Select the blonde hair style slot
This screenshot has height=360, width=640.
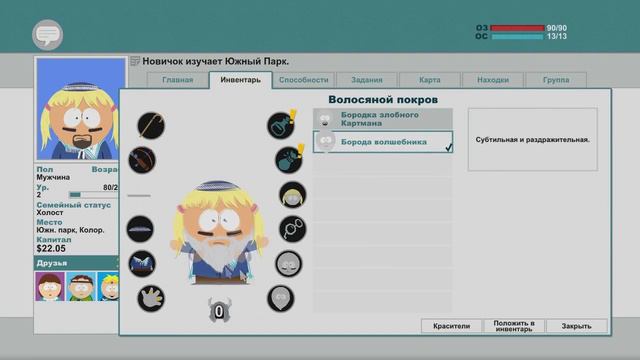tap(293, 195)
